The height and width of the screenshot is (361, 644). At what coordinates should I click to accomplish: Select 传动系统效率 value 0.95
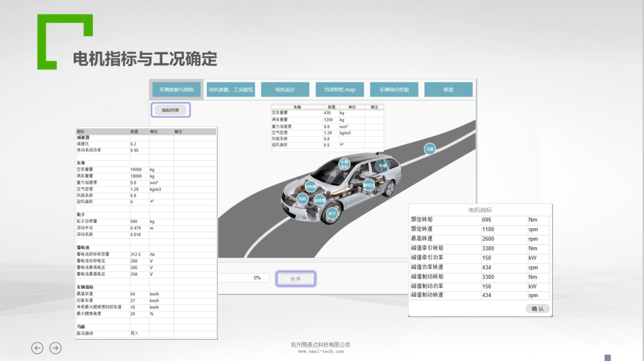[139, 151]
